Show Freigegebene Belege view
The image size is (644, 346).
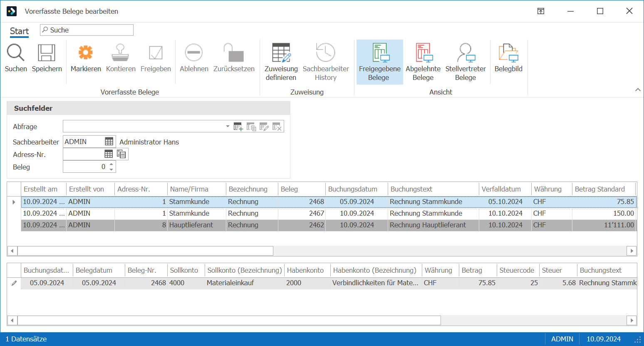(379, 62)
